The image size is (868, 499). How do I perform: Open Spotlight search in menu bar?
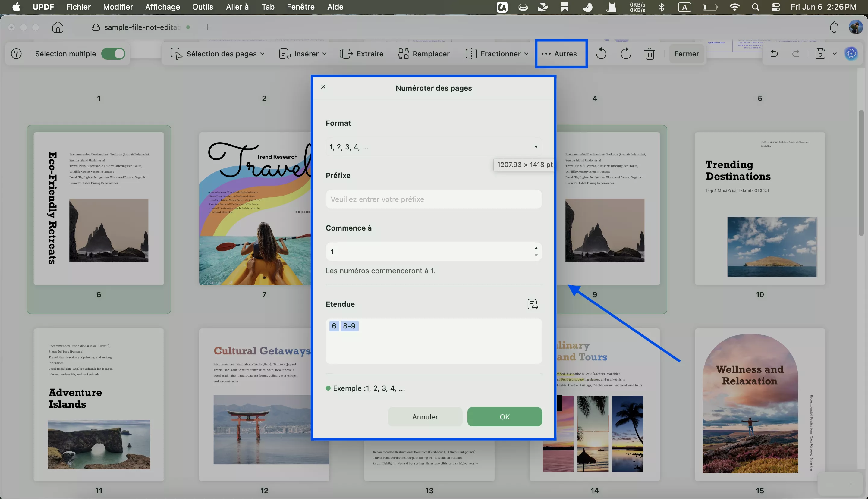[x=755, y=7]
